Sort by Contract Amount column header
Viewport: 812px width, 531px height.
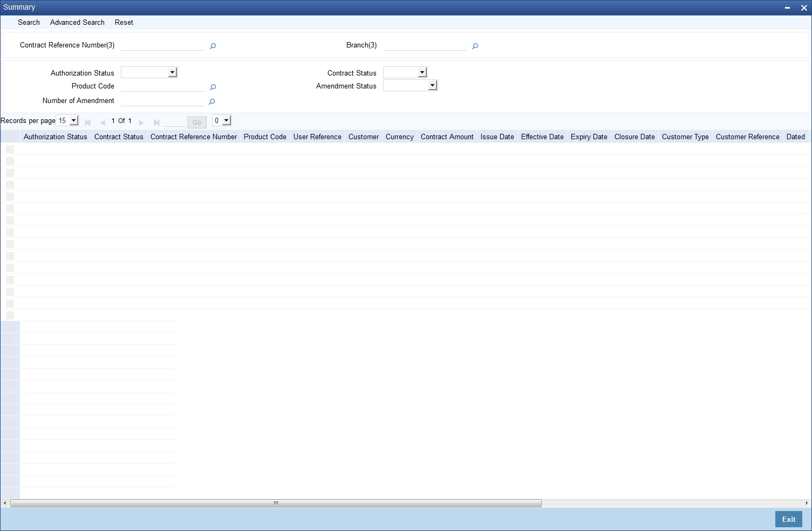[447, 137]
